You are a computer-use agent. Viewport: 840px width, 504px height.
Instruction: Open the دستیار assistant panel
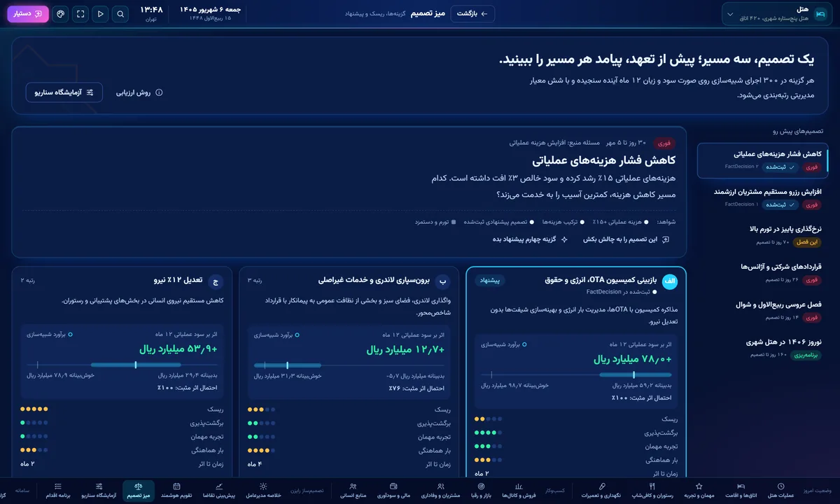pos(28,14)
